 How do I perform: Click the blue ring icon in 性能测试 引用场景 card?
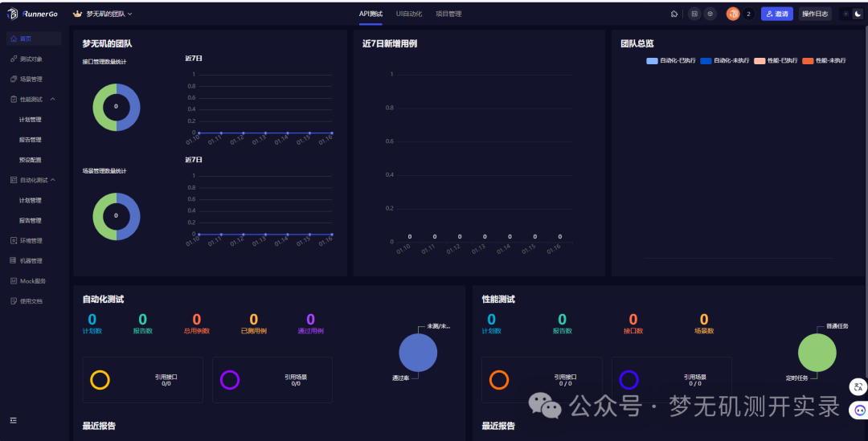pyautogui.click(x=628, y=380)
